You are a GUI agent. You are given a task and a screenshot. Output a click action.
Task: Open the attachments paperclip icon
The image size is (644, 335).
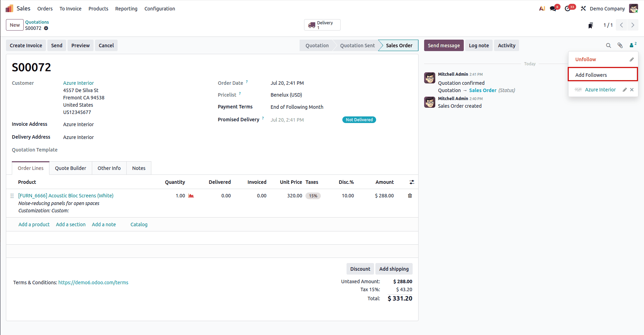click(x=620, y=46)
